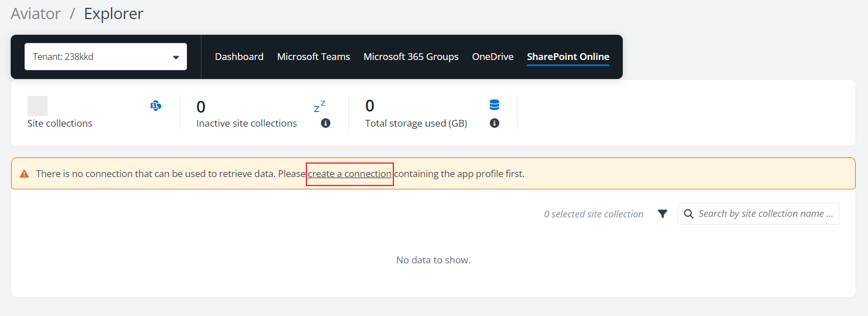Click the orange warning triangle icon

click(x=24, y=174)
